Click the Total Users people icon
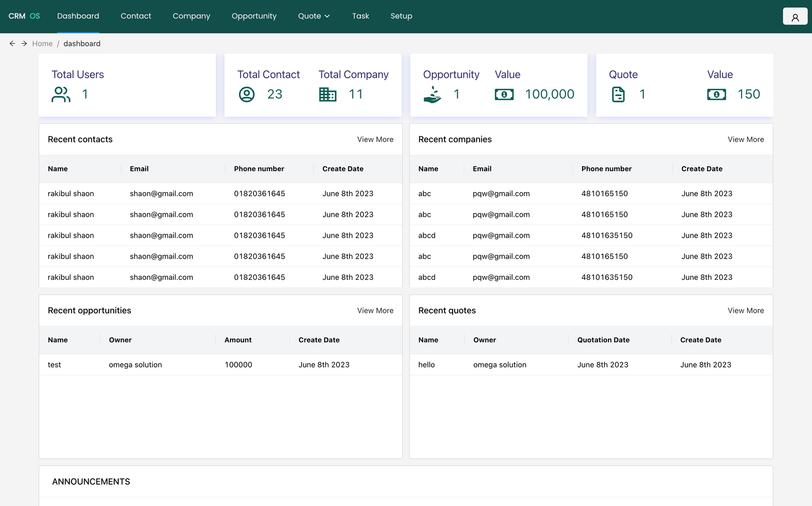The width and height of the screenshot is (812, 506). [61, 94]
